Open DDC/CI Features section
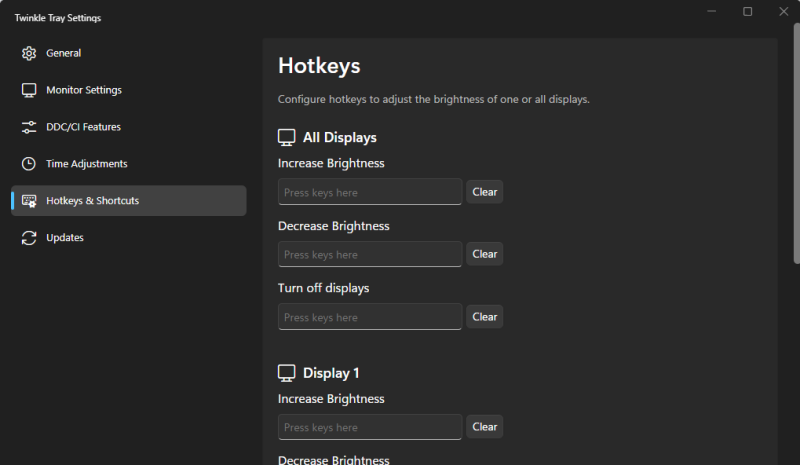Image resolution: width=800 pixels, height=465 pixels. tap(129, 127)
